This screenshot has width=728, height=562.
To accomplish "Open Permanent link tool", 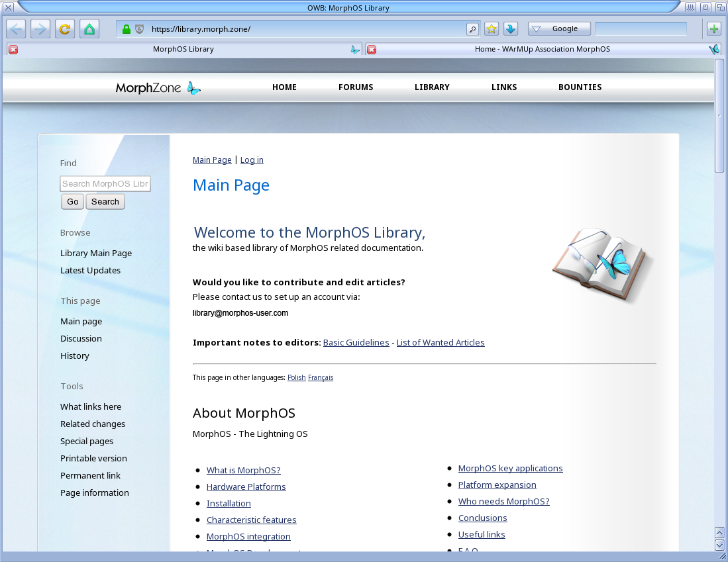I will click(x=90, y=476).
